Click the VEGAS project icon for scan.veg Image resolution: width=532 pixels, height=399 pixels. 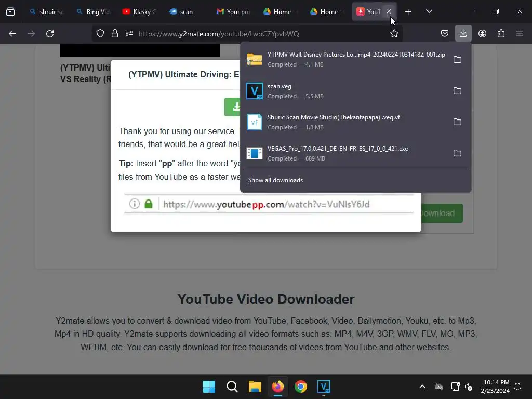(x=255, y=90)
